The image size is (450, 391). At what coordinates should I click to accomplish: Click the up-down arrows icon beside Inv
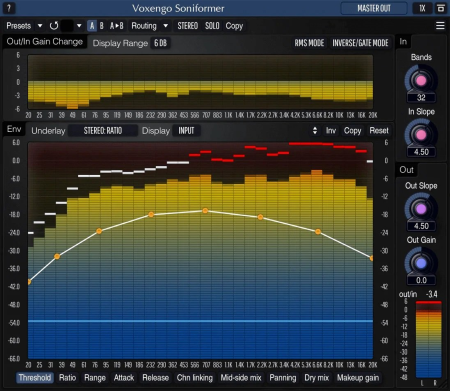pos(315,131)
